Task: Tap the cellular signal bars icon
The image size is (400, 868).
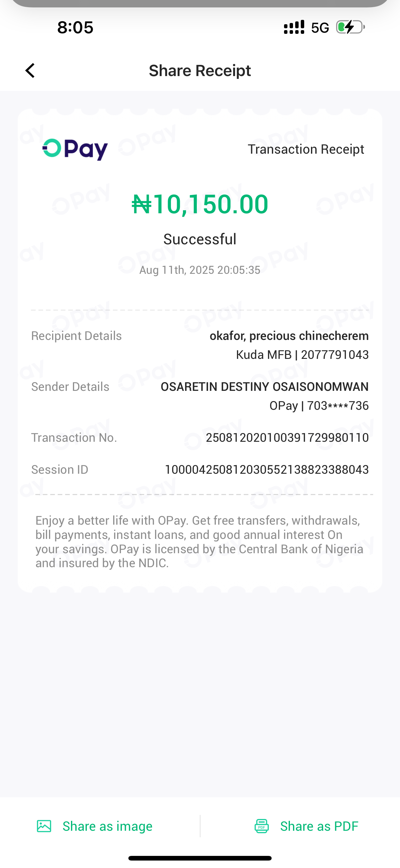Action: coord(294,27)
